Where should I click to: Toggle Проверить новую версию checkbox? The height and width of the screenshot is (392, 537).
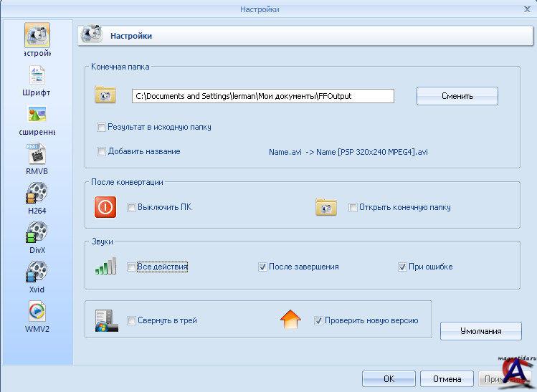click(318, 321)
